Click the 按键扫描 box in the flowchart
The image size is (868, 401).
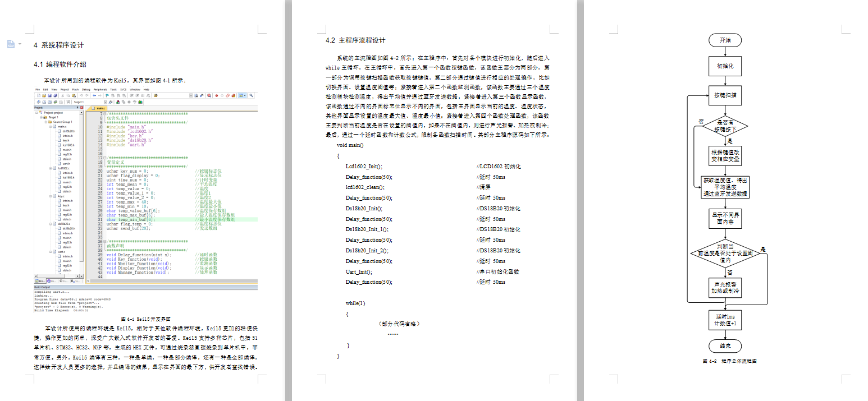click(725, 95)
